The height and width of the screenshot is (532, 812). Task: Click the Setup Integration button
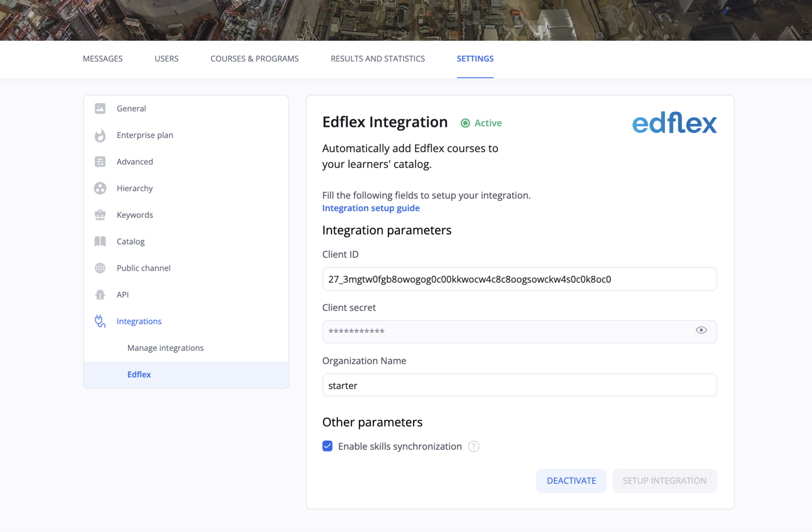(x=664, y=481)
